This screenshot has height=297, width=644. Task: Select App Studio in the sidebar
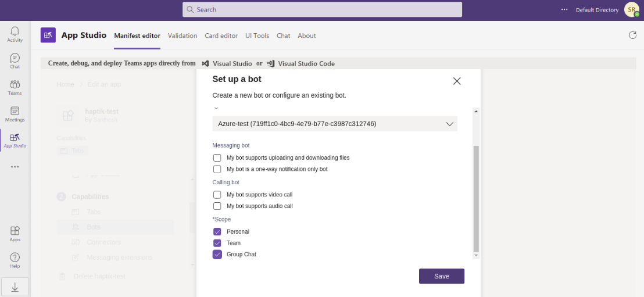[15, 141]
